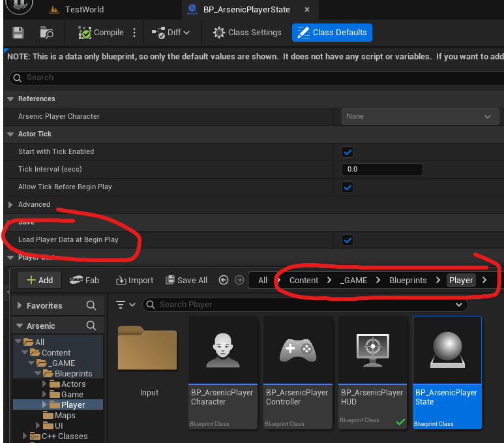Expand the Favorites panel
Screen dimensions: 504x443
[20, 305]
